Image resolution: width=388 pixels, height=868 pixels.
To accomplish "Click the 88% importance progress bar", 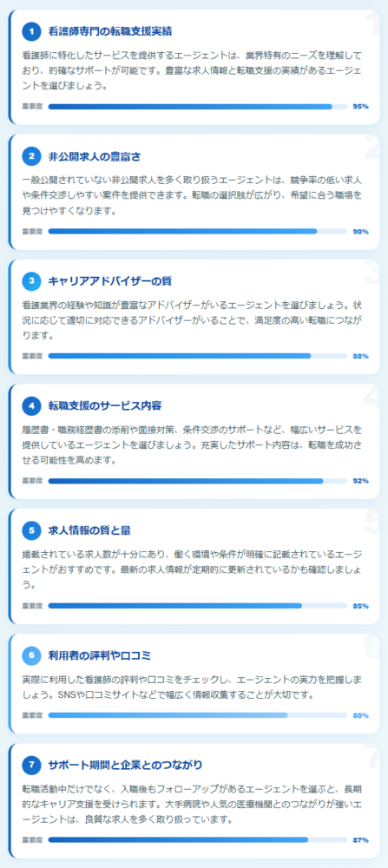I will pyautogui.click(x=198, y=357).
